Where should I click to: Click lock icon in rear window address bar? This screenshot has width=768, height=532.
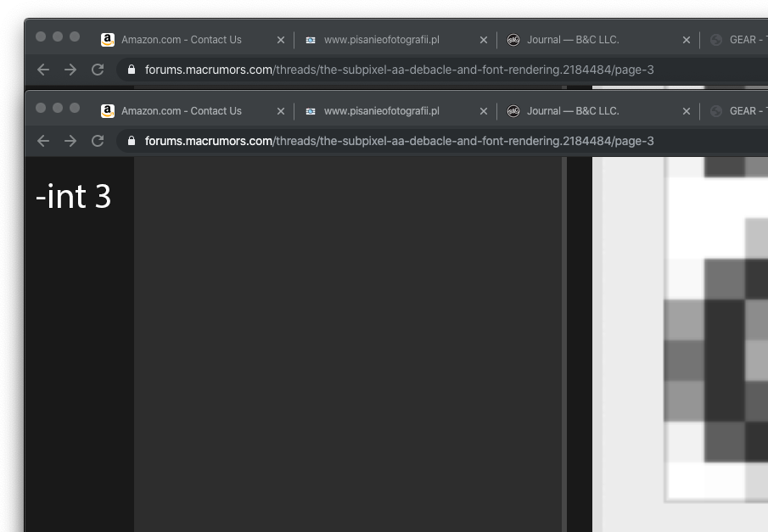[132, 70]
